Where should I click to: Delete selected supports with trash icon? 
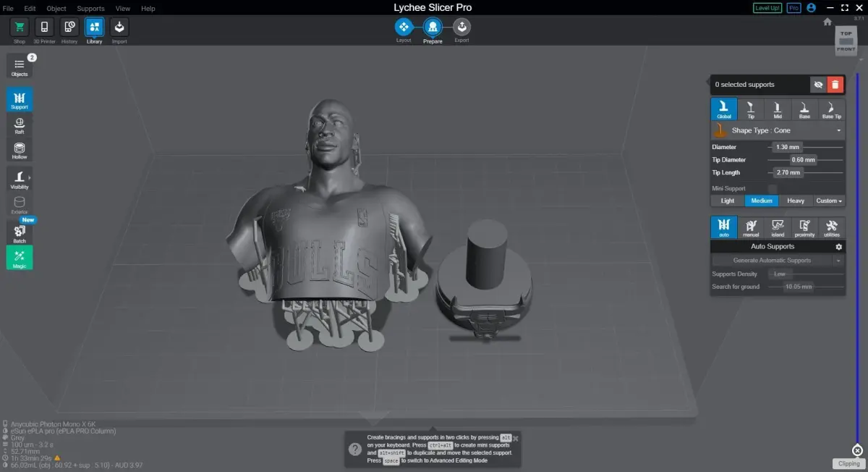[x=835, y=85]
